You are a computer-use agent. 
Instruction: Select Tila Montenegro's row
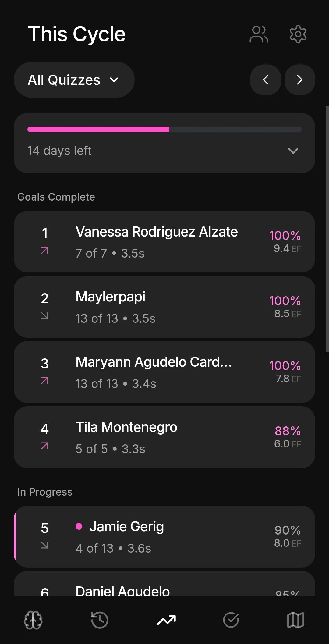[x=164, y=437]
